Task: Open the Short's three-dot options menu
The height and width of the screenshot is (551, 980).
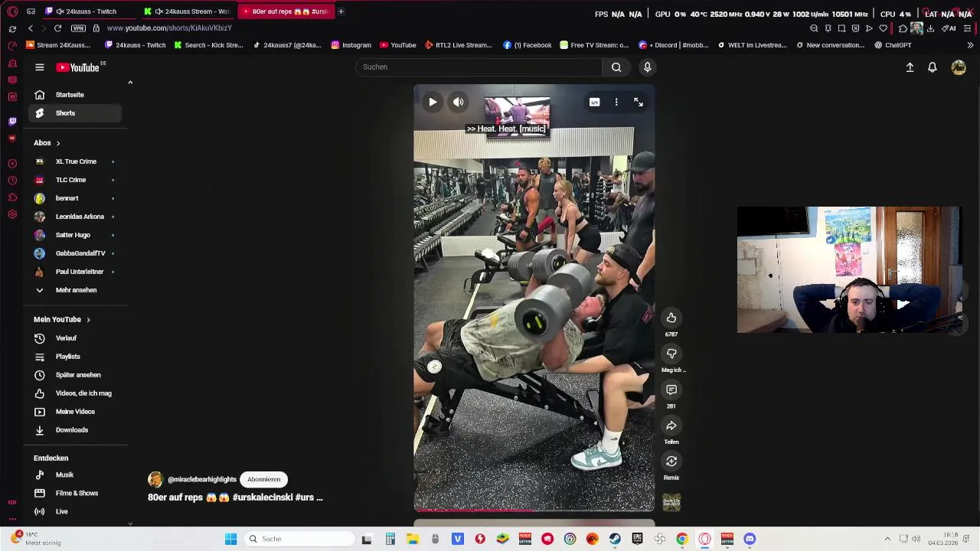Action: [616, 102]
